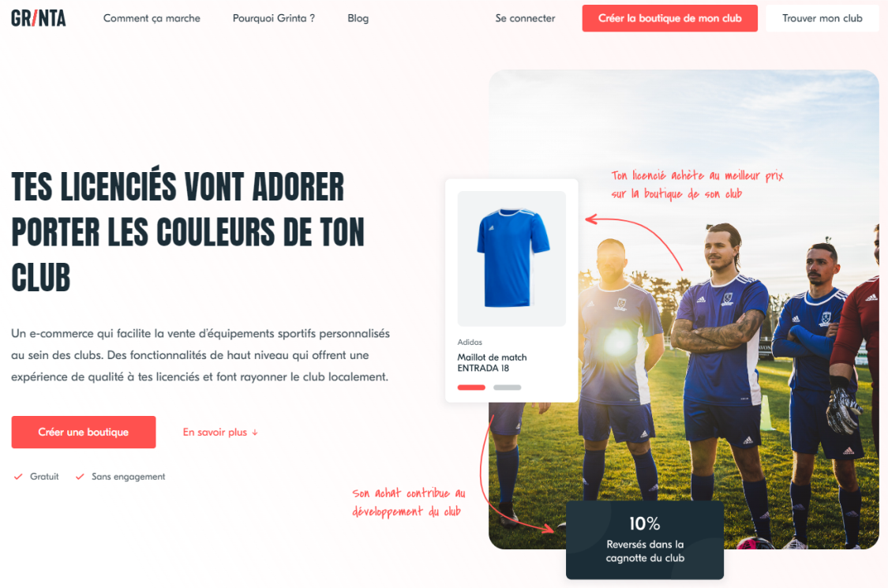Click Créer la boutique de mon club

pyautogui.click(x=670, y=18)
